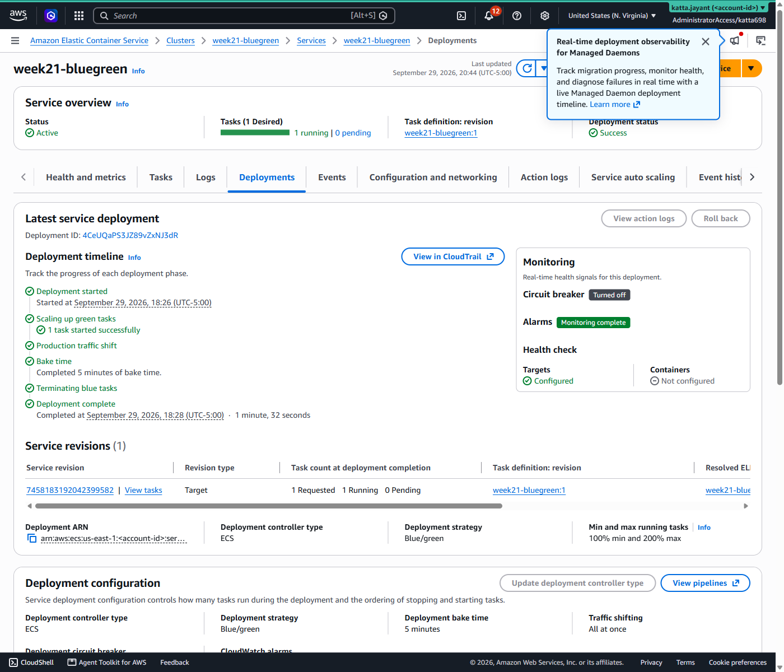Expand the region selector United States (N. Virginia)

click(612, 16)
